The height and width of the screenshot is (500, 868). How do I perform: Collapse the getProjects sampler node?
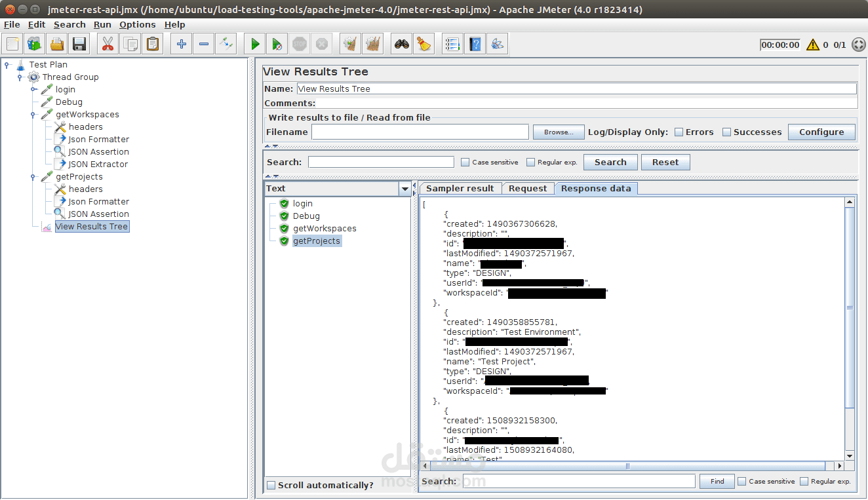coord(33,176)
